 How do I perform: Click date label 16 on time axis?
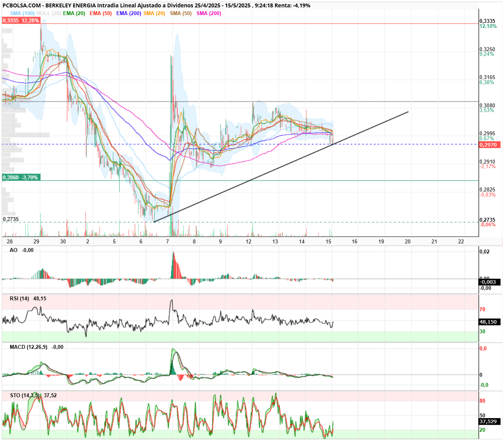(354, 241)
